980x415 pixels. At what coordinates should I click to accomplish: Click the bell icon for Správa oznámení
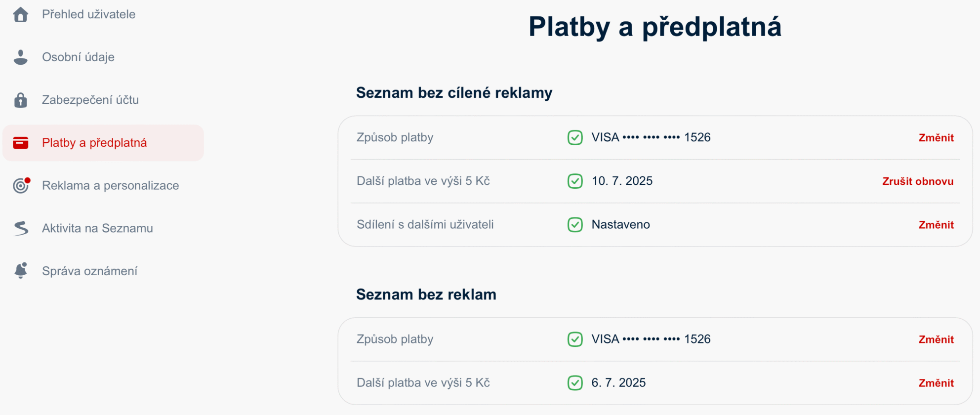(x=21, y=271)
